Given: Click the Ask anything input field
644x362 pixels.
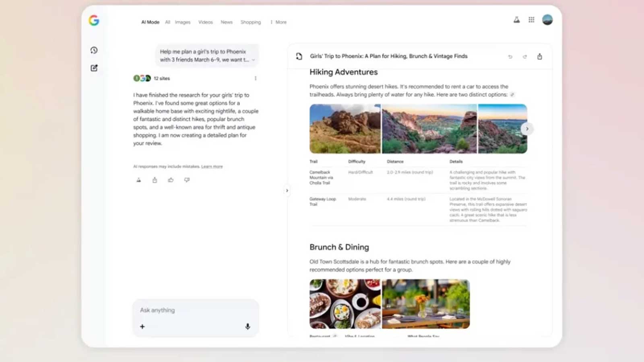Looking at the screenshot, I should pyautogui.click(x=196, y=310).
